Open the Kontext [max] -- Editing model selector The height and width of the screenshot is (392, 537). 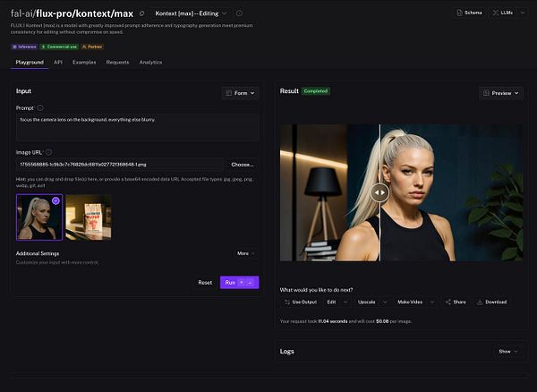tap(191, 13)
